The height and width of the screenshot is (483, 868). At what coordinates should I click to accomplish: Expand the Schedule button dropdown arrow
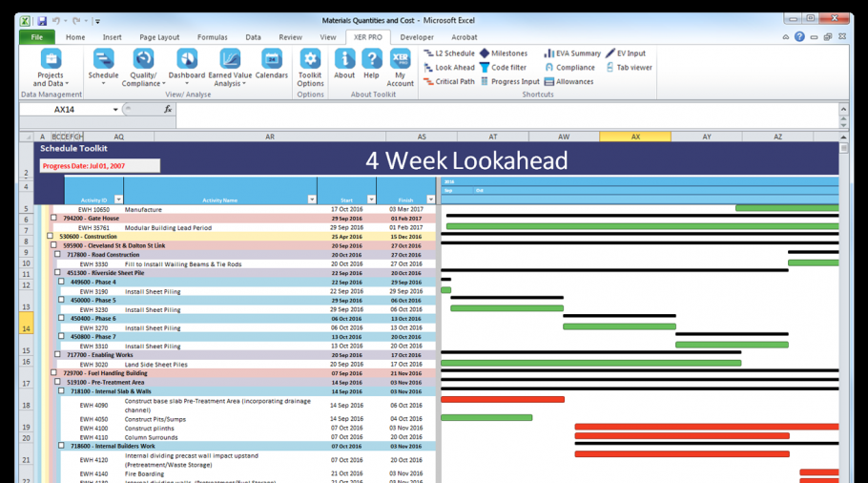(x=104, y=84)
